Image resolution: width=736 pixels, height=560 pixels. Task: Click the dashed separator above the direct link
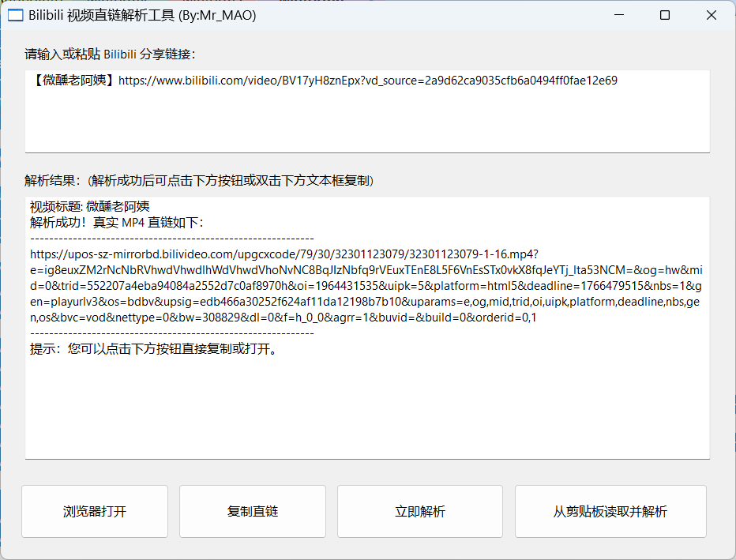click(171, 238)
